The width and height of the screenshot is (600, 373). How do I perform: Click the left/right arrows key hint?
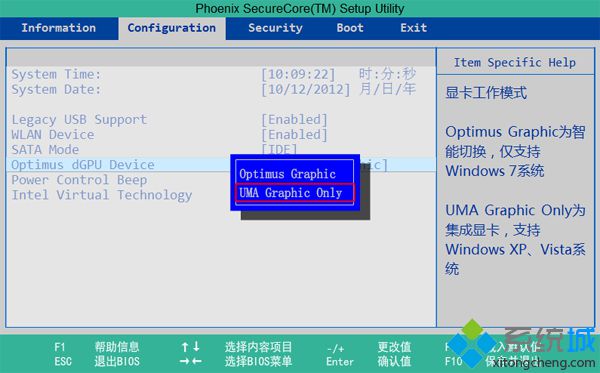click(x=191, y=362)
